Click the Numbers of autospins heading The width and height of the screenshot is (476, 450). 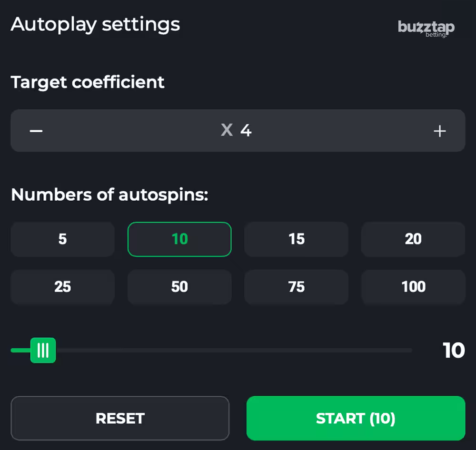(x=110, y=195)
